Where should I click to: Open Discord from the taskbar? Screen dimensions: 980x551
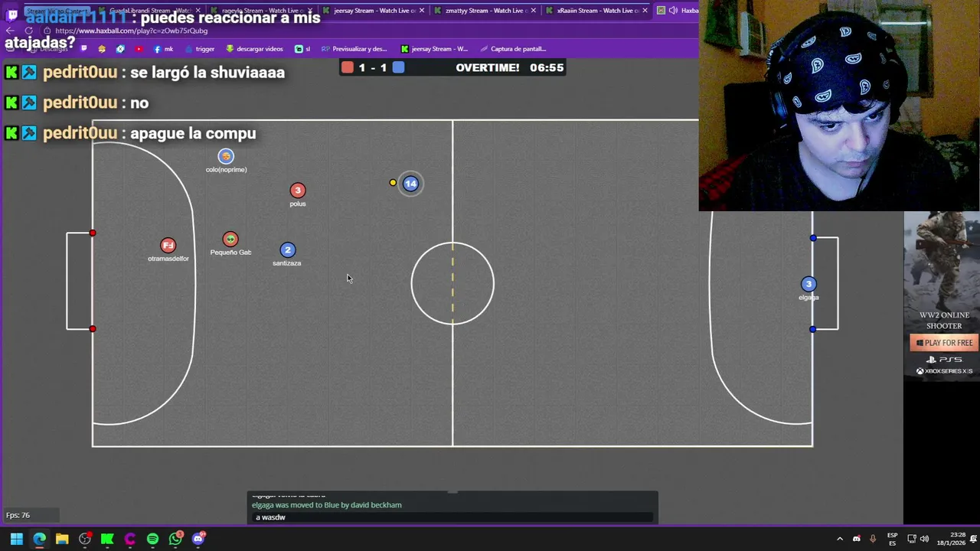(198, 539)
